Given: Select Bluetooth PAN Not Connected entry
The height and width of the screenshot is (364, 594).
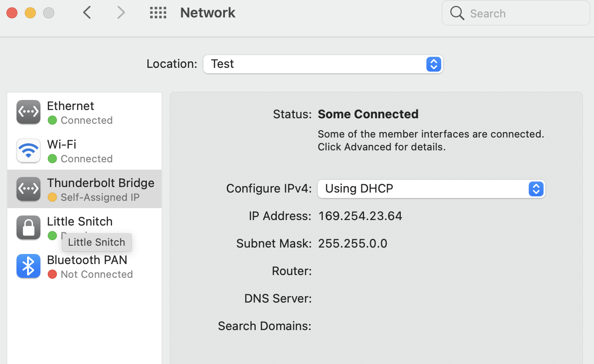Looking at the screenshot, I should 90,266.
